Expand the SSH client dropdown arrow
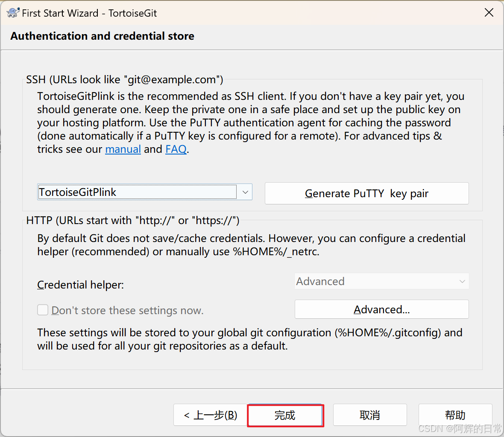 tap(245, 192)
